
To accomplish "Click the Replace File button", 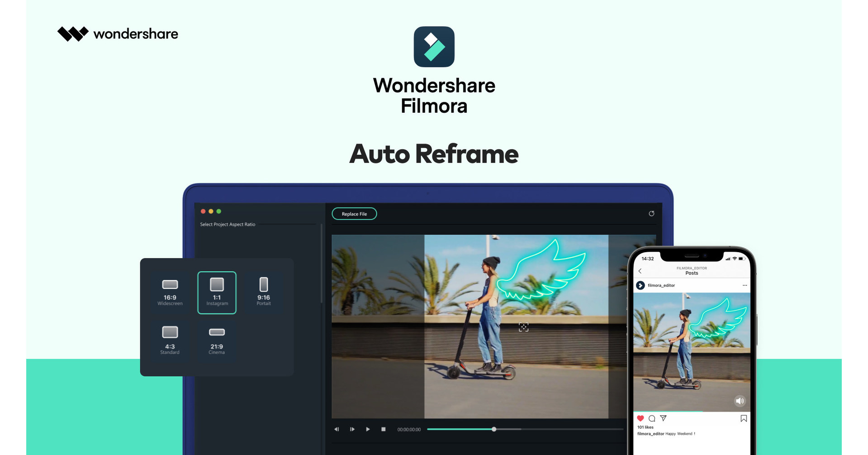I will 354,214.
